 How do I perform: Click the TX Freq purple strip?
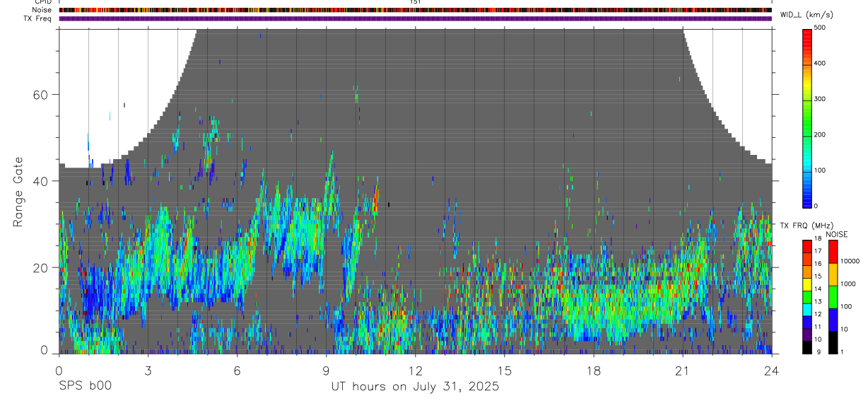pos(416,18)
